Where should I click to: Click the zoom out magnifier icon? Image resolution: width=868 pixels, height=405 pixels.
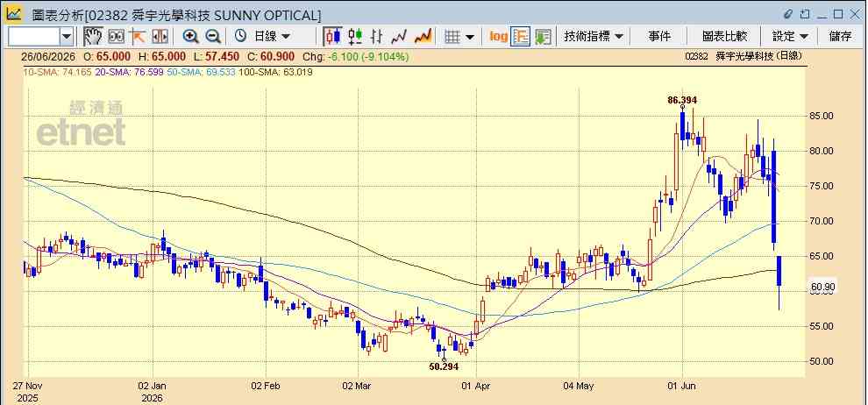(213, 37)
